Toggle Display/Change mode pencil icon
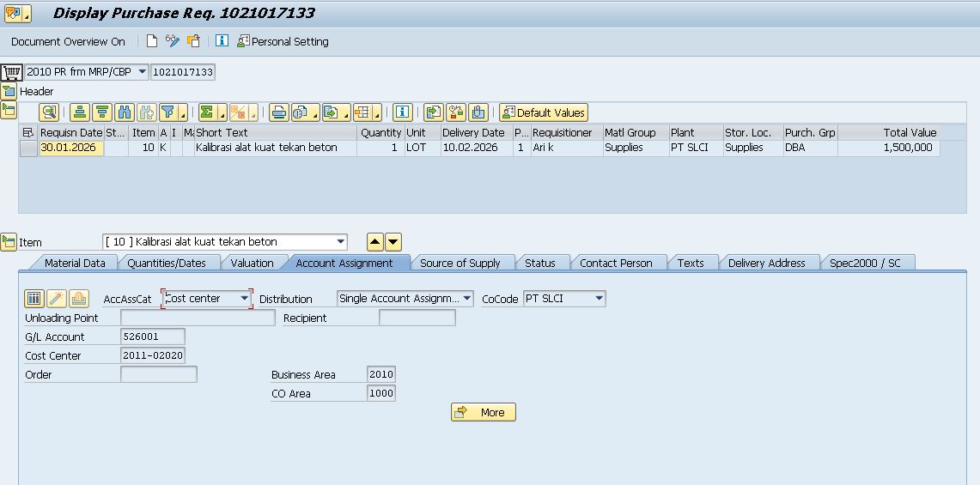 click(x=173, y=41)
